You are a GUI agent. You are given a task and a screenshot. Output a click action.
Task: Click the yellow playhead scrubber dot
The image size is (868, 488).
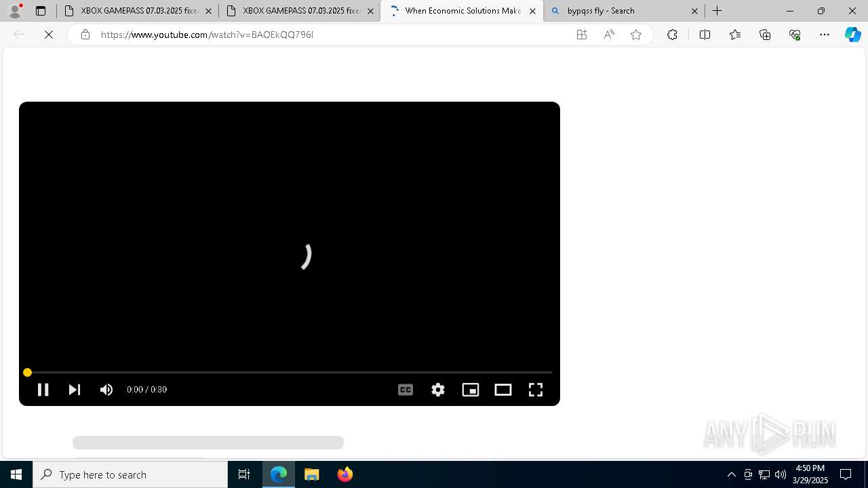[27, 372]
